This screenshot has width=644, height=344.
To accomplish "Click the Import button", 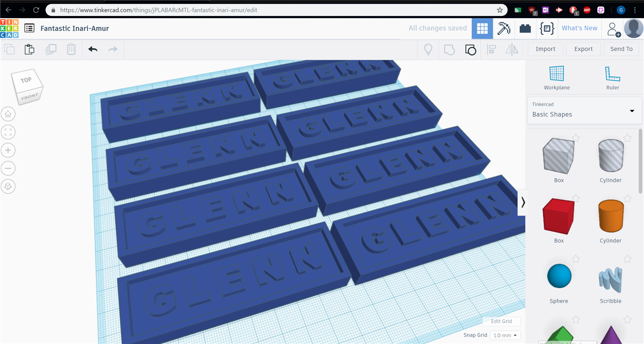I will pyautogui.click(x=545, y=49).
